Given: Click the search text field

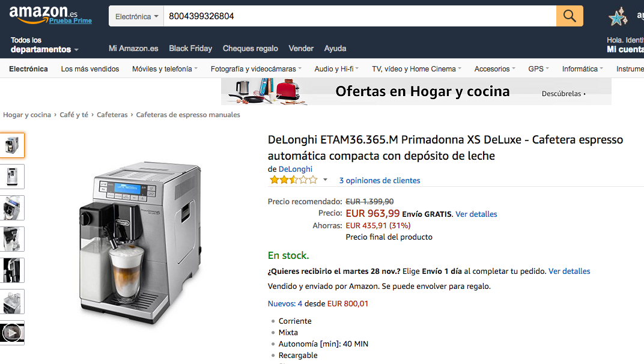Looking at the screenshot, I should pos(359,16).
